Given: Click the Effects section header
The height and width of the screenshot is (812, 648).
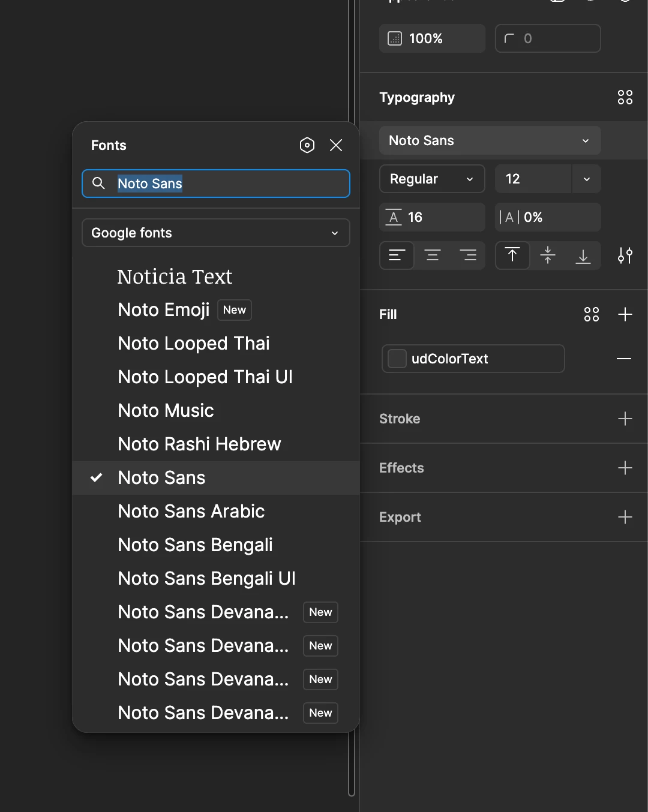Looking at the screenshot, I should (401, 468).
